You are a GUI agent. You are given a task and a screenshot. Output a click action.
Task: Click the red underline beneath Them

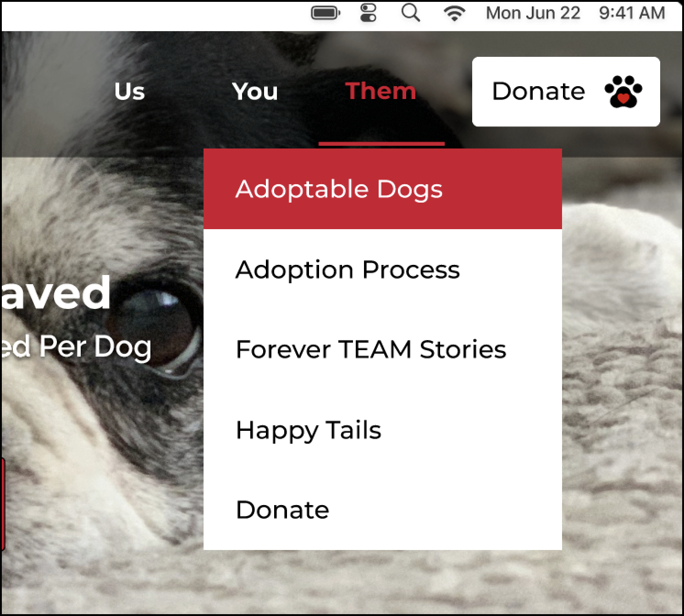tap(381, 144)
